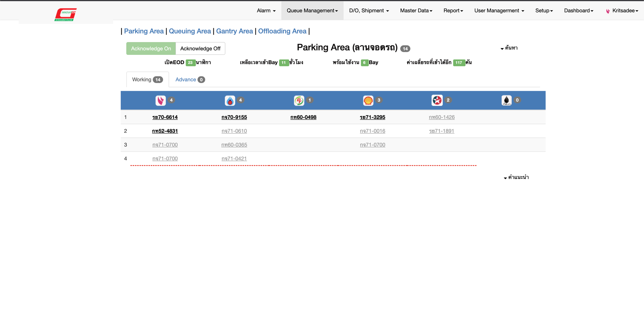Expand the ค้นหา search panel
Image resolution: width=644 pixels, height=330 pixels.
click(x=509, y=48)
